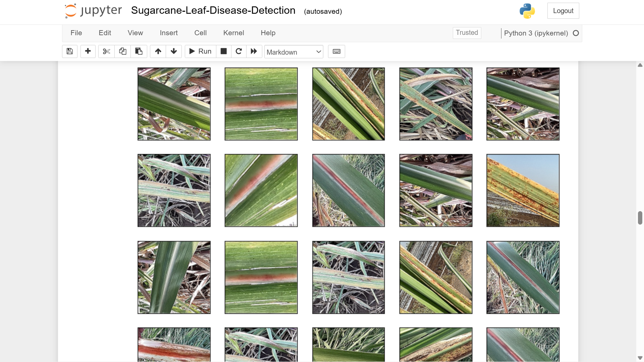
Task: Interrupt the kernel with stop icon
Action: coord(224,51)
